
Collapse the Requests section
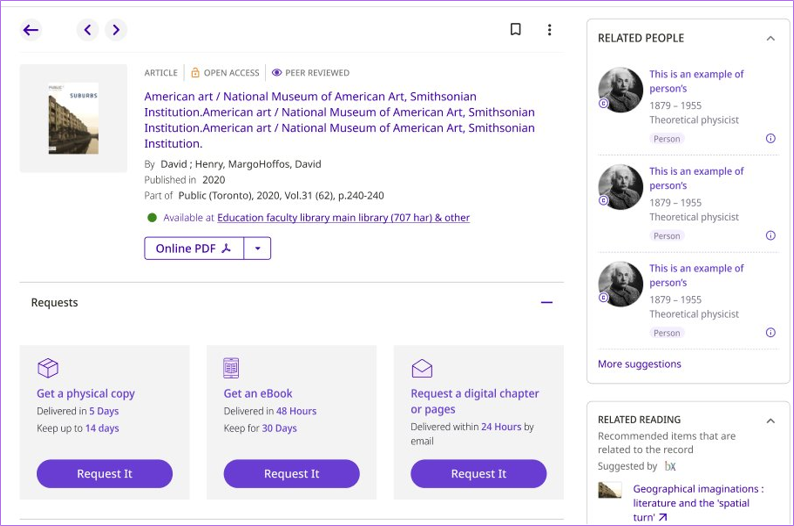(547, 303)
